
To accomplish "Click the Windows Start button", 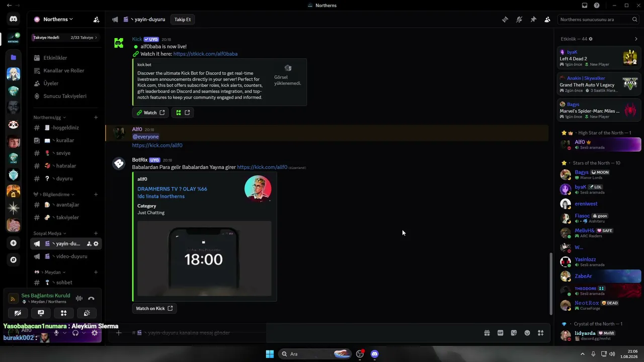I will pyautogui.click(x=270, y=354).
